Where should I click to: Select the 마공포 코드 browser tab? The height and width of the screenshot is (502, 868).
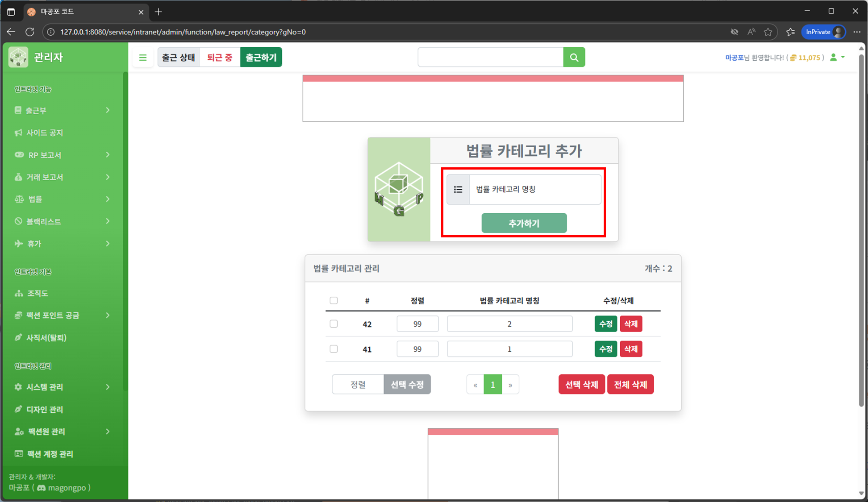tap(85, 12)
